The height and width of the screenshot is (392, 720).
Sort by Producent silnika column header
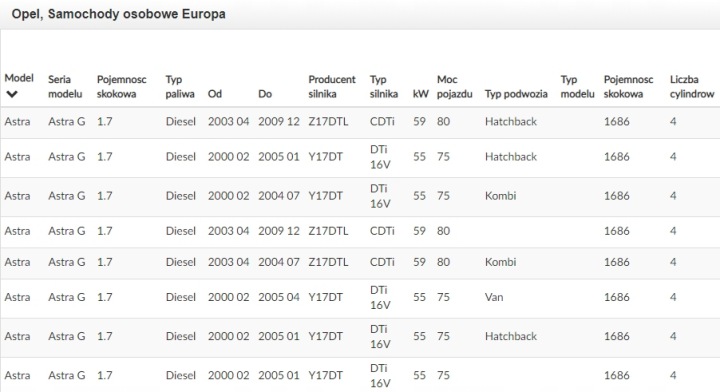click(x=332, y=86)
